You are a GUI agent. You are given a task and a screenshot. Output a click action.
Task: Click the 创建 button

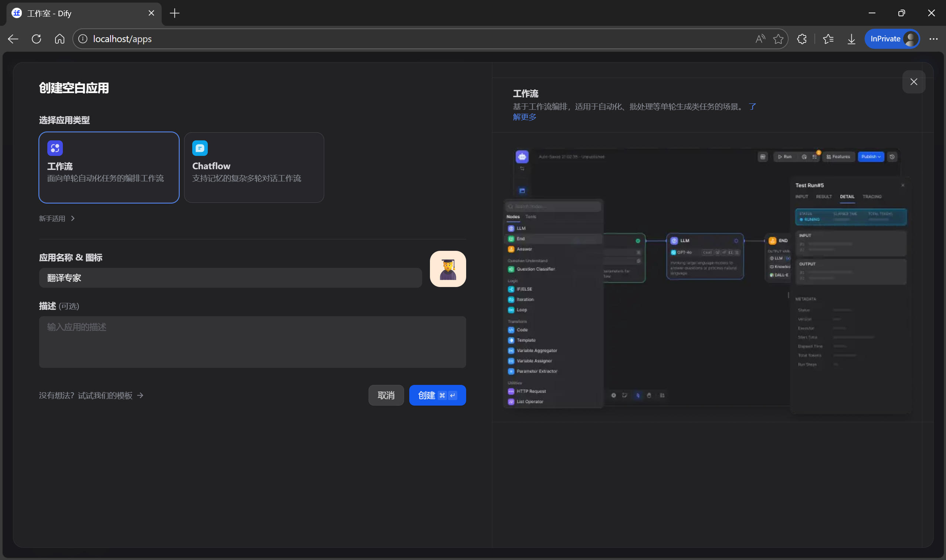click(437, 395)
